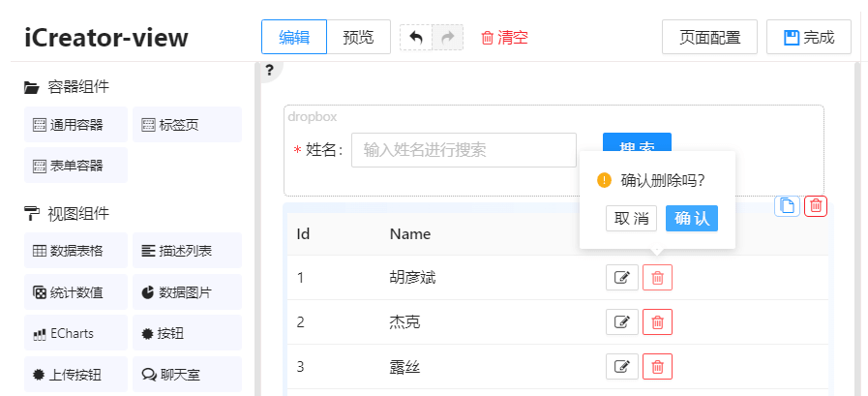Edit the row for 胡彦斌
The height and width of the screenshot is (396, 868).
pos(621,278)
